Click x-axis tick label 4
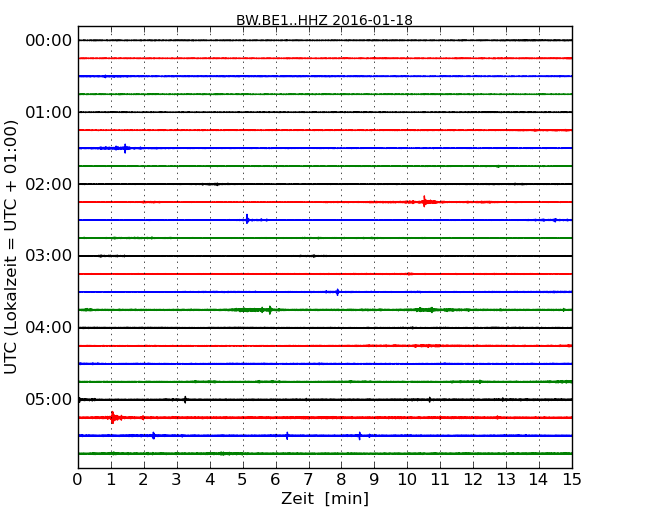 point(210,480)
